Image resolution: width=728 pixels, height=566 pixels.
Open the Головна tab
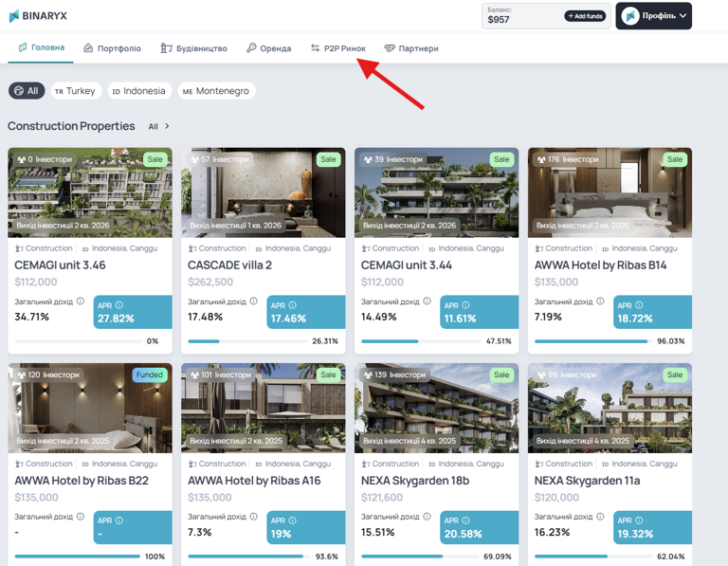42,47
